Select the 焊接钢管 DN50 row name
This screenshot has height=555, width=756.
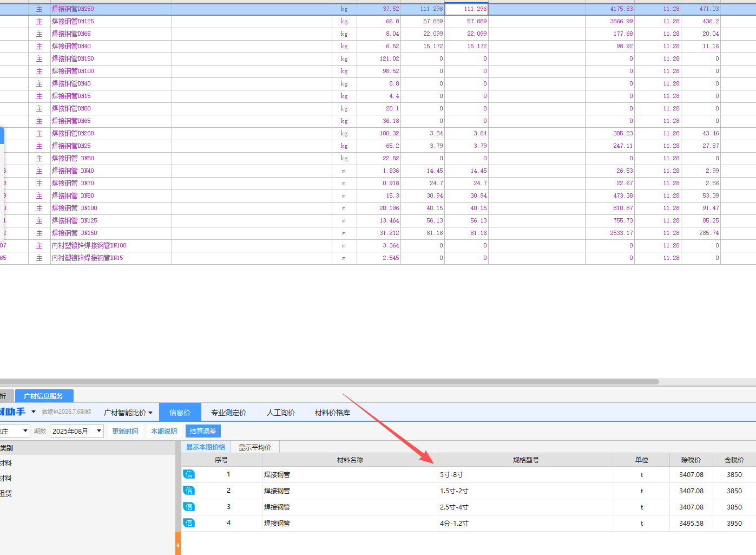73,159
